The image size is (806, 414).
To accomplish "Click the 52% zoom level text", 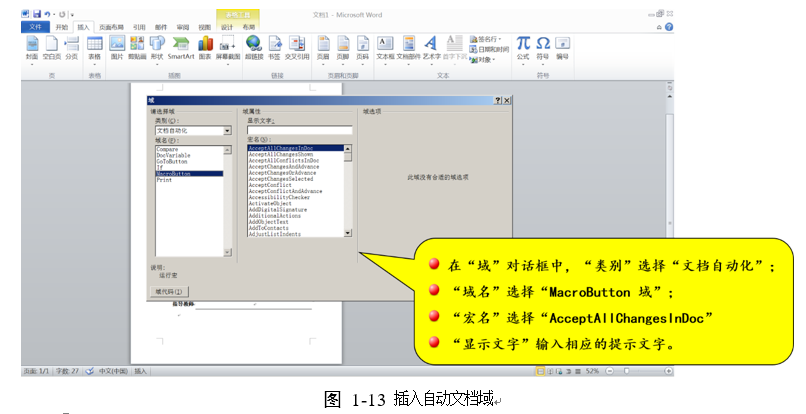I will (592, 371).
